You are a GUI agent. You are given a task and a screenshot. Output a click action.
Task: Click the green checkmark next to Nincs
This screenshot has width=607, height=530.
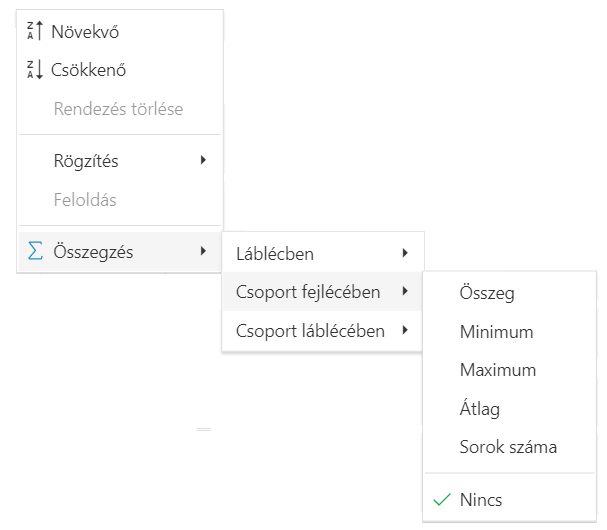tap(440, 499)
